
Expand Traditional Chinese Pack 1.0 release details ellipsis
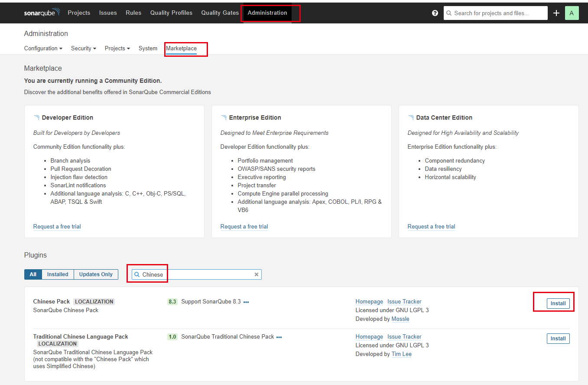279,337
